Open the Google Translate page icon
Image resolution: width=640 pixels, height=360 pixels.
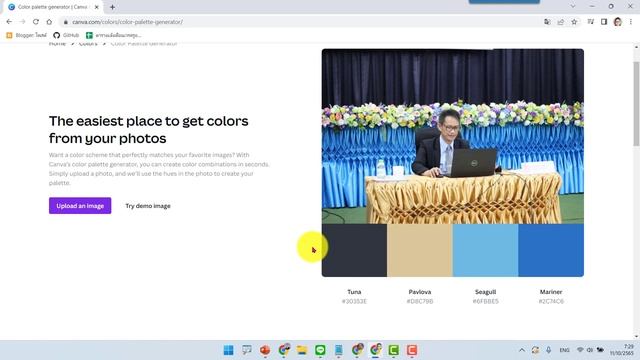click(x=547, y=22)
